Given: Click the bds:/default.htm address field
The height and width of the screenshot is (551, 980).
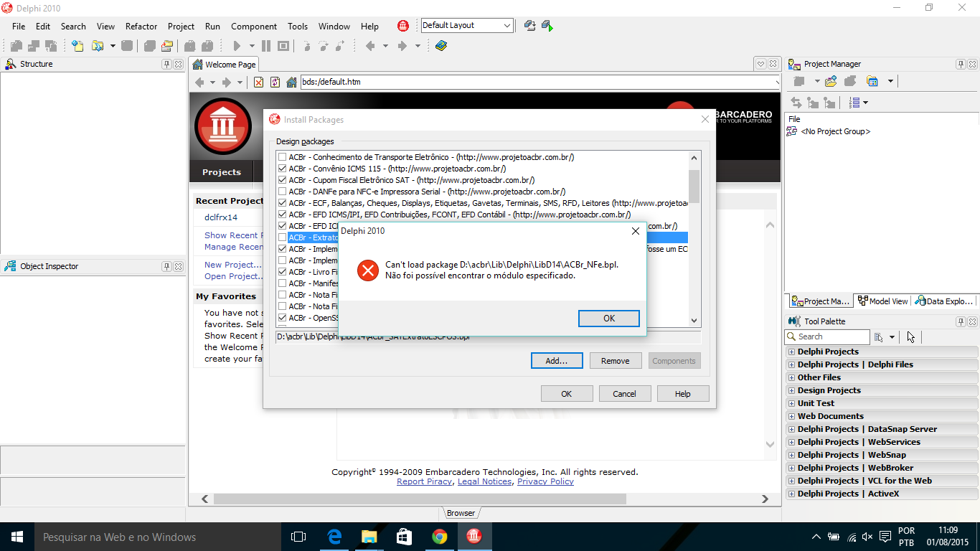Looking at the screenshot, I should pos(540,82).
